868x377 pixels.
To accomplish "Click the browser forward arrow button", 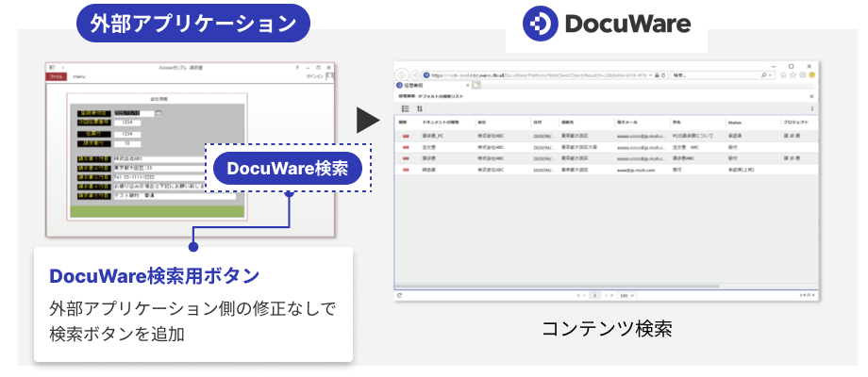I will point(415,74).
